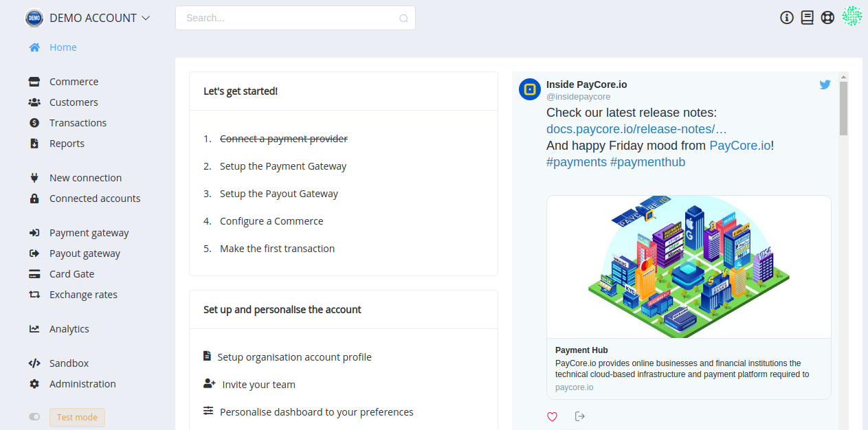Open Administration in the sidebar
Screen dimensions: 868x430
(82, 384)
